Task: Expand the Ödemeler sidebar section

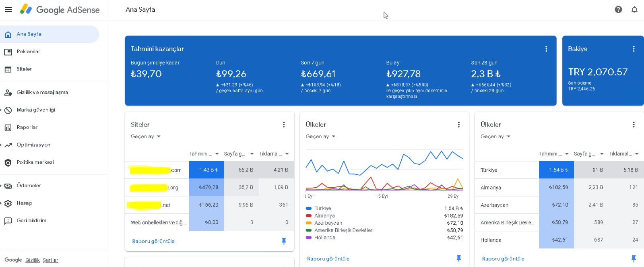Action: (2, 186)
